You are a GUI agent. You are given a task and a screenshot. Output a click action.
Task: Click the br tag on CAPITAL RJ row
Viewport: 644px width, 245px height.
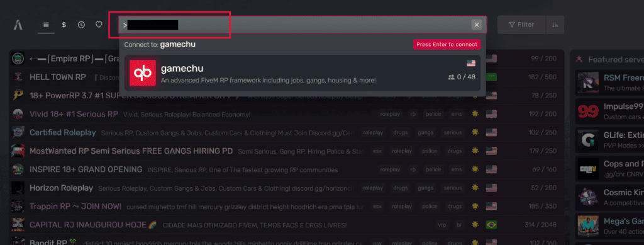459,225
